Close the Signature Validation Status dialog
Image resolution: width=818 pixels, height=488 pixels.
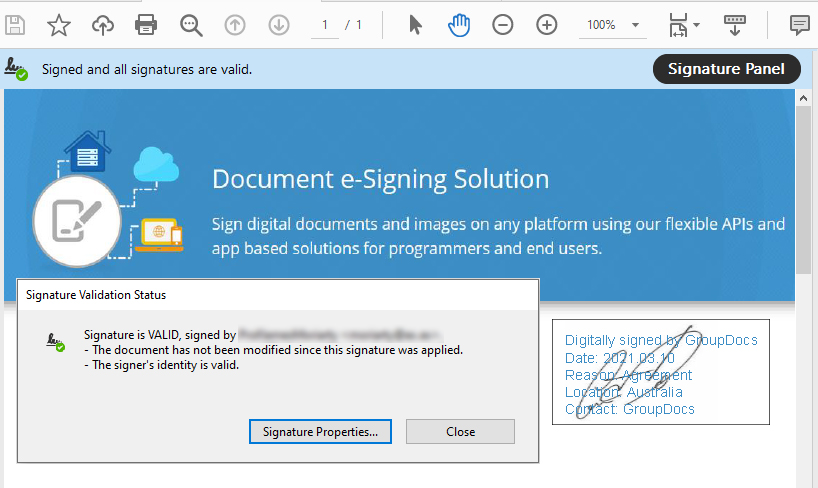point(461,432)
